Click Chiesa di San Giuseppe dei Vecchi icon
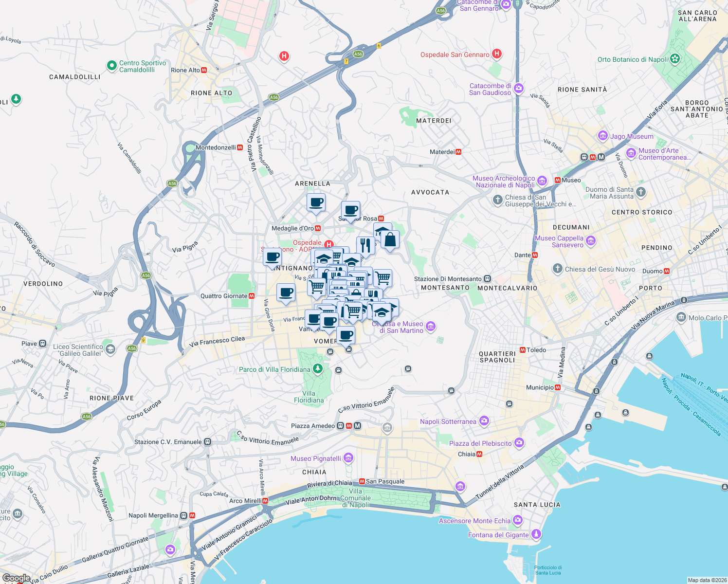The width and height of the screenshot is (728, 584). point(497,200)
